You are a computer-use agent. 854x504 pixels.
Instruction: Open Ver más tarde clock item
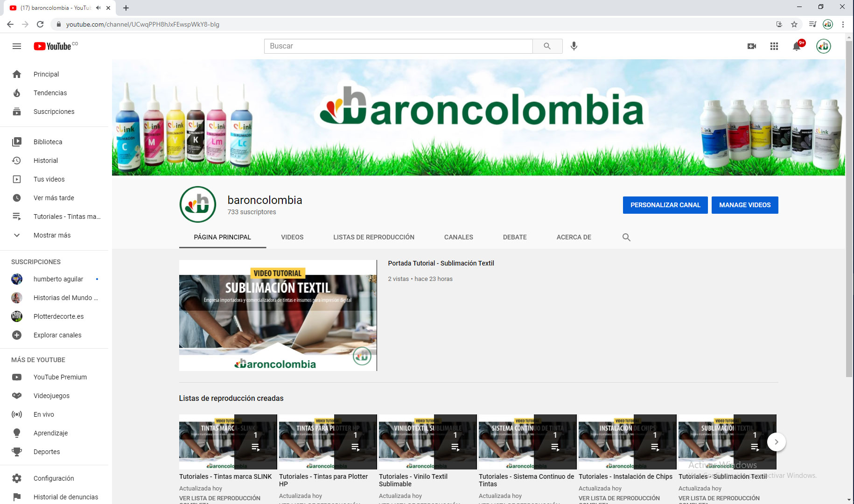coord(54,198)
